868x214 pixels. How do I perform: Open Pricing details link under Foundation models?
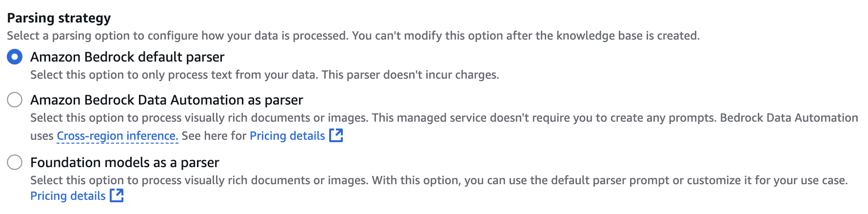[68, 196]
